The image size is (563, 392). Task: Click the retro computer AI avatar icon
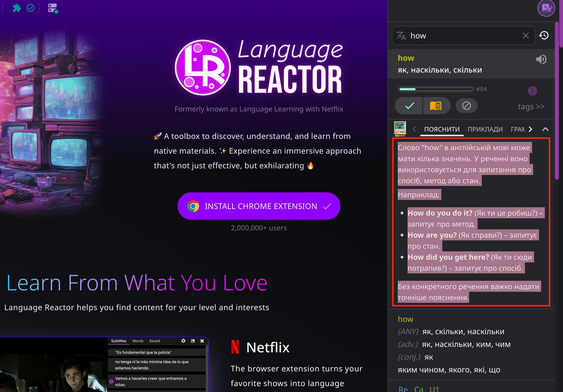(400, 129)
